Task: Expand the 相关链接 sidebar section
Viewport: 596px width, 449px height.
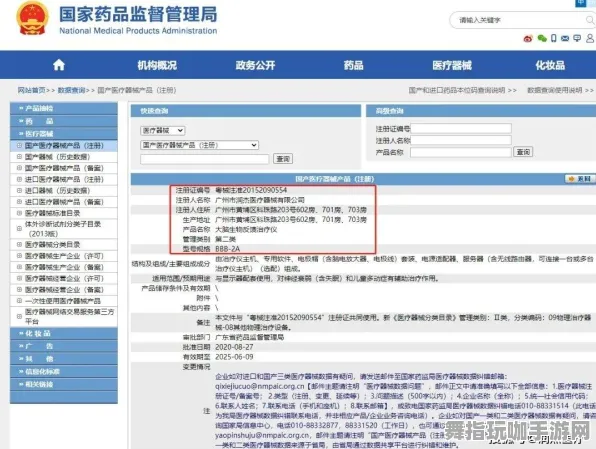Action: coord(63,384)
